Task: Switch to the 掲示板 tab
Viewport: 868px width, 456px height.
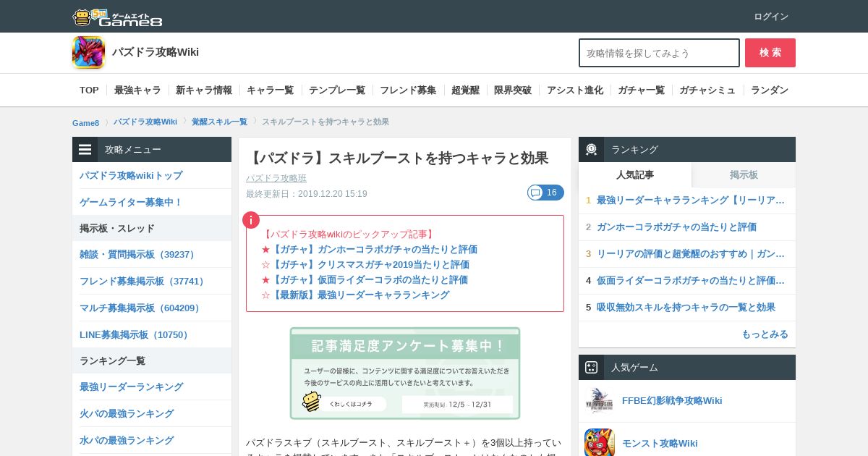Action: (744, 174)
